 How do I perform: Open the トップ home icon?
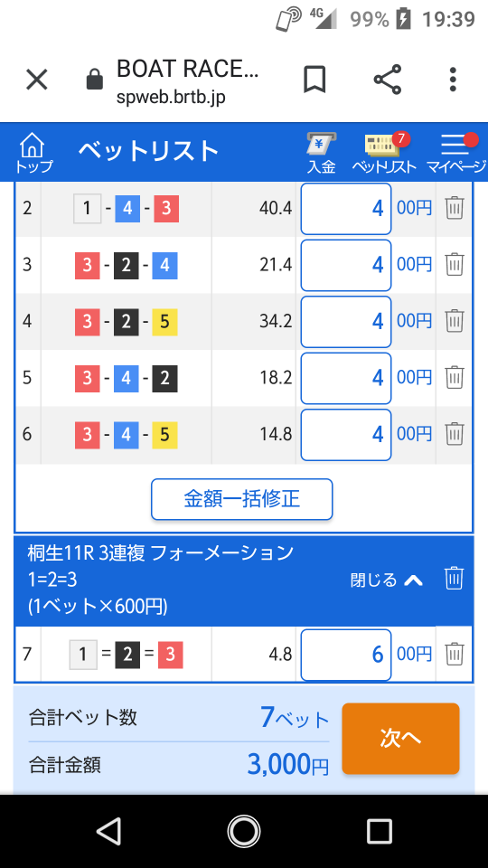(33, 154)
